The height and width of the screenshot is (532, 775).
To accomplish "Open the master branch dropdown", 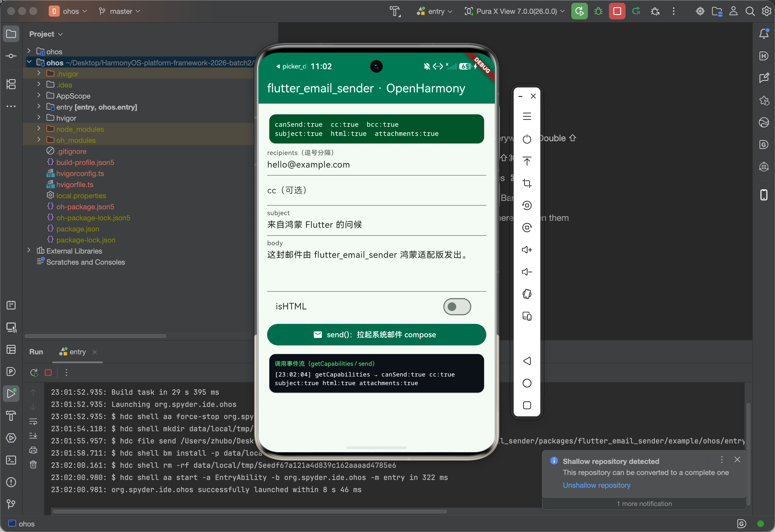I will (x=119, y=11).
